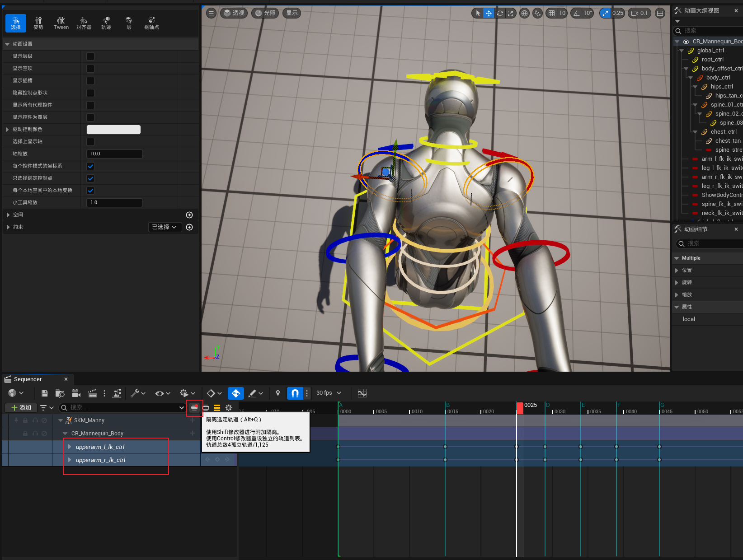
Task: Toggle auto-key button in Sequencer toolbar
Action: (235, 393)
